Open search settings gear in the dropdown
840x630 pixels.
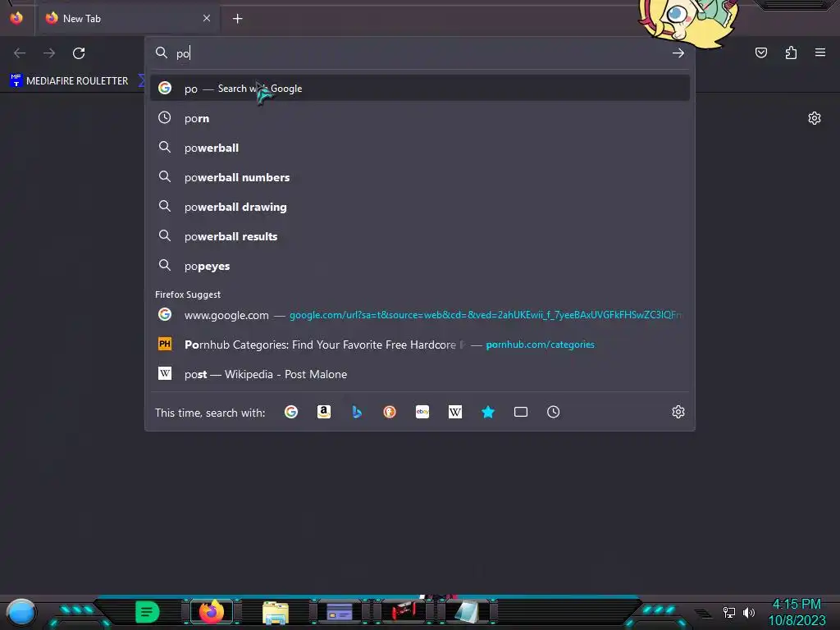pos(678,412)
